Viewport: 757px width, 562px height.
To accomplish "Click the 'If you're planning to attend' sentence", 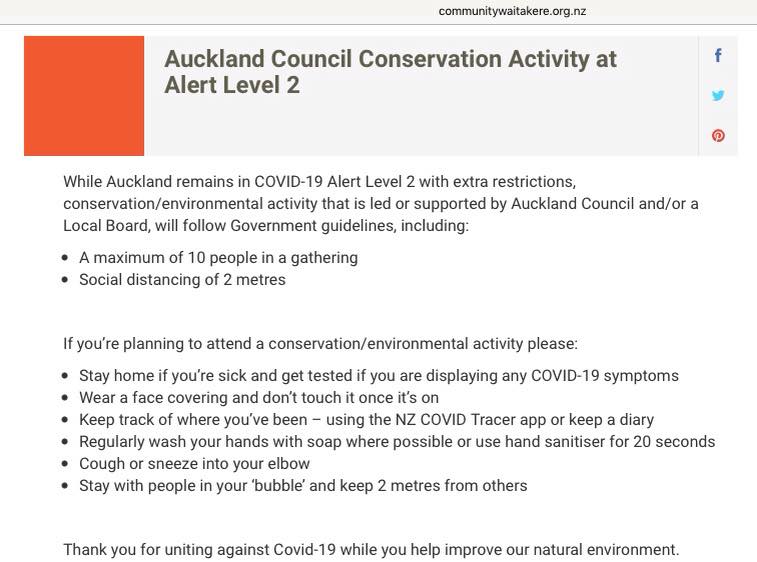I will coord(320,344).
